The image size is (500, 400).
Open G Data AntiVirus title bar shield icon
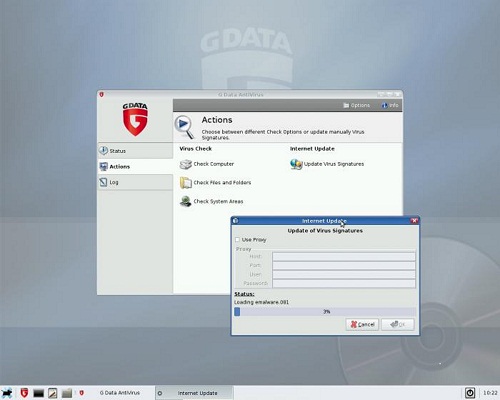pyautogui.click(x=102, y=95)
